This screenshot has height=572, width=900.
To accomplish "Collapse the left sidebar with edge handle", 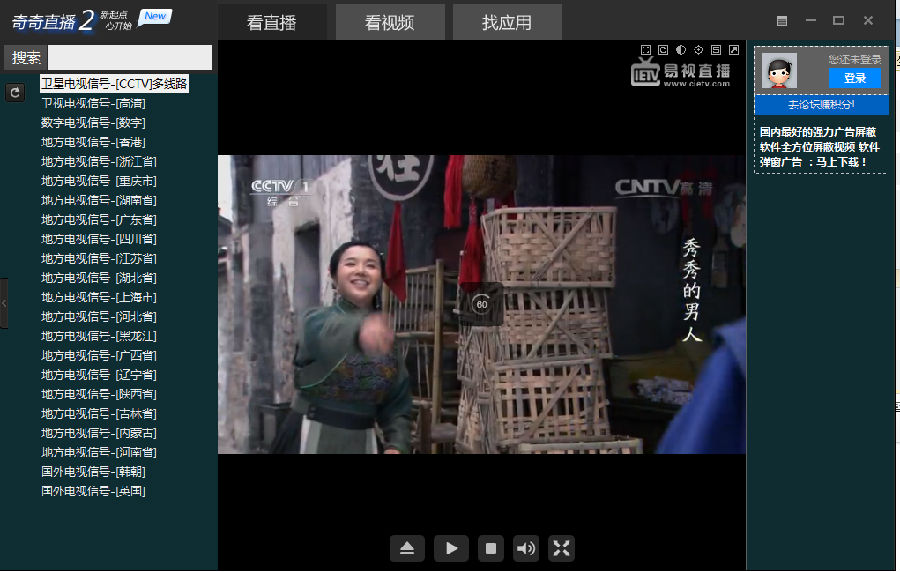I will coord(4,302).
